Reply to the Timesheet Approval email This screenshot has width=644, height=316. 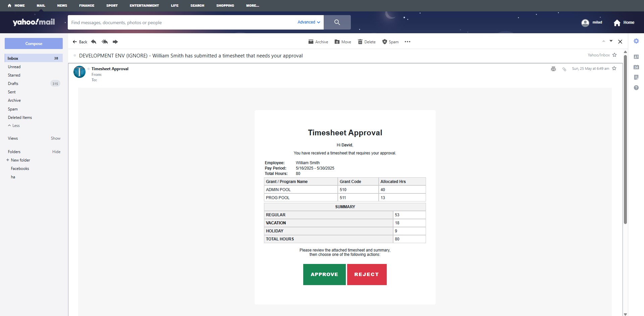(x=93, y=42)
